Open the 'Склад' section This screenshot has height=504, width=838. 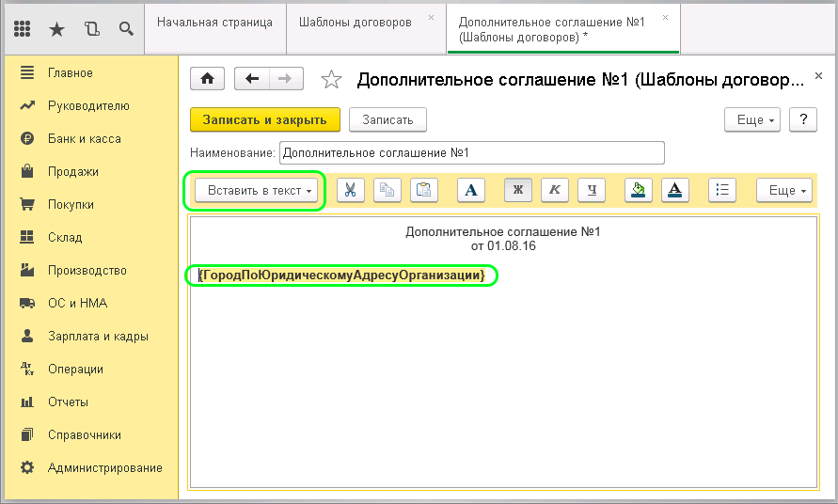[91, 237]
